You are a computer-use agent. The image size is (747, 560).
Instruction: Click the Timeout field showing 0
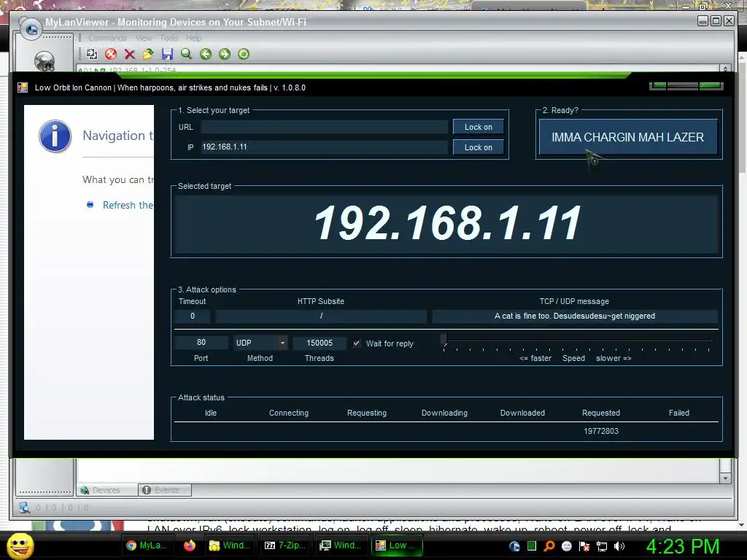(193, 316)
